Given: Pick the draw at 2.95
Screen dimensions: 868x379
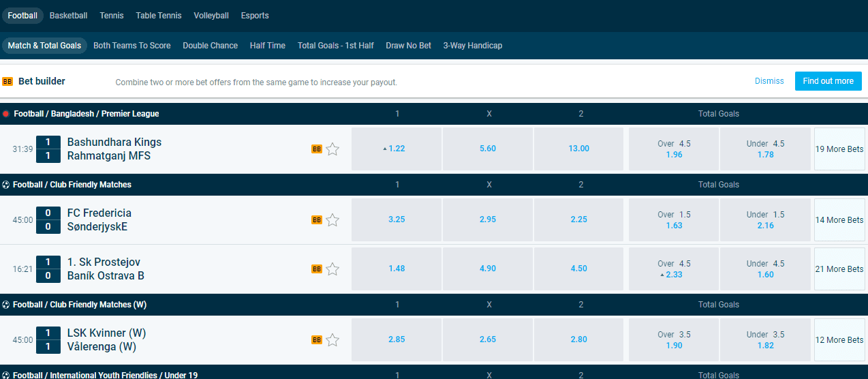Looking at the screenshot, I should [x=488, y=219].
